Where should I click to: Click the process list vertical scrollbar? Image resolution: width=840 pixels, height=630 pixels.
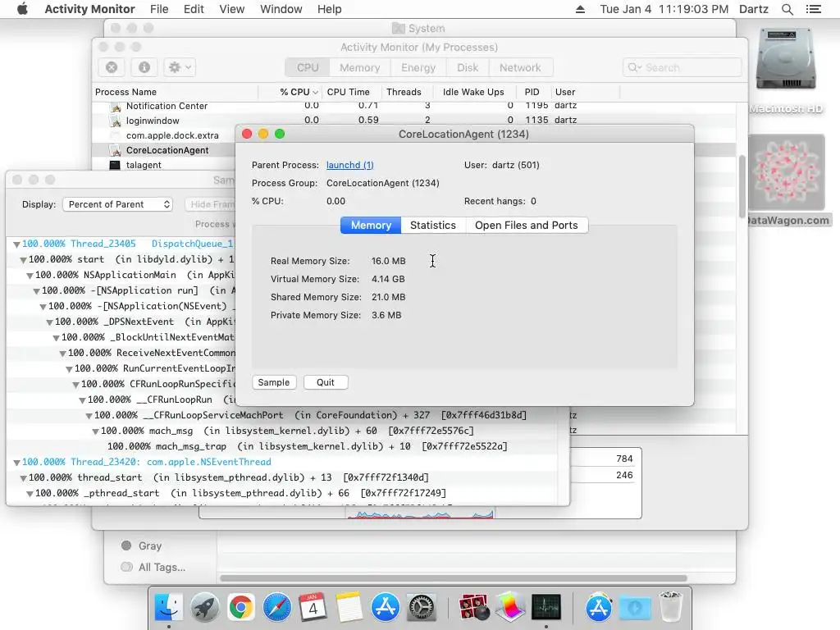point(742,186)
